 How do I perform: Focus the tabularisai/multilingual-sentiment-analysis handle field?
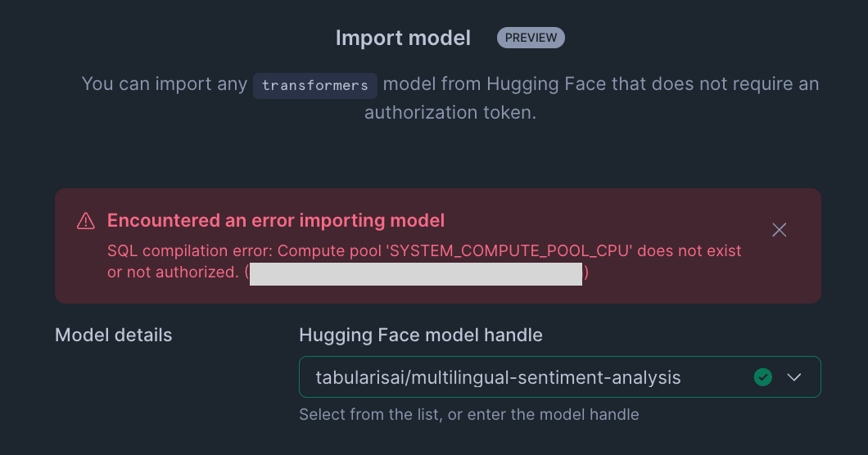pos(508,377)
